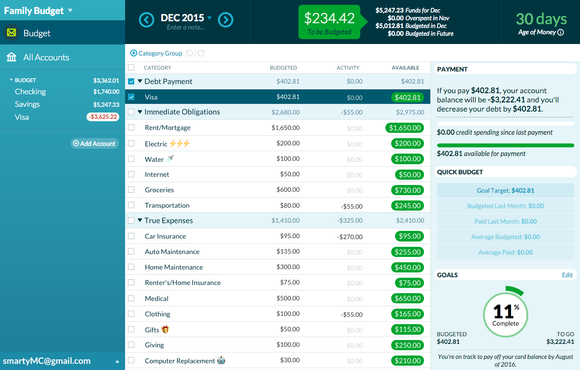
Task: Click the Budget envelope icon
Action: click(x=11, y=33)
